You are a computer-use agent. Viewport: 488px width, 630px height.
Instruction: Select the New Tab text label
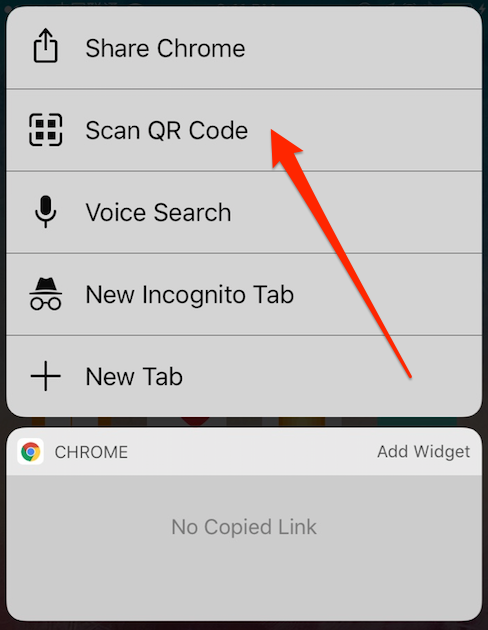coord(134,376)
